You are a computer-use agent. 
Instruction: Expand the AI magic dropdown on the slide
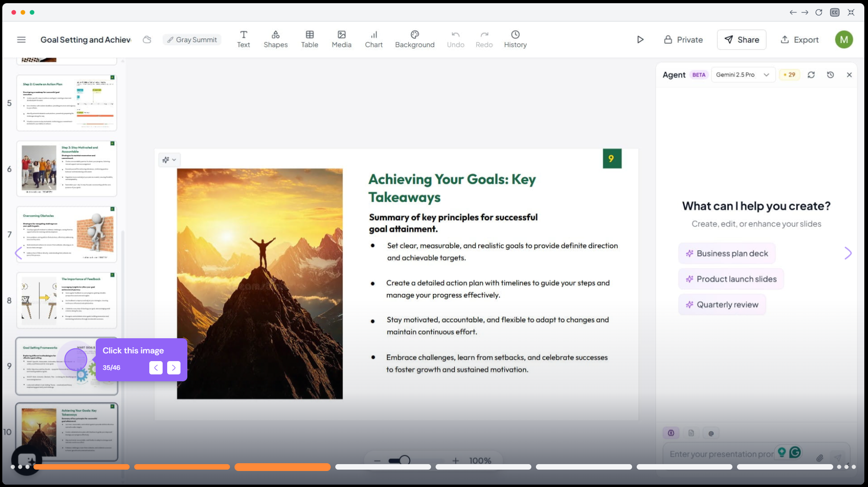[169, 160]
